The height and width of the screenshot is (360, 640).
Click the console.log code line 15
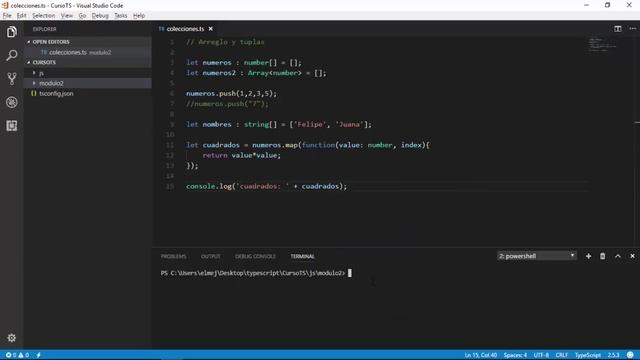click(x=266, y=186)
